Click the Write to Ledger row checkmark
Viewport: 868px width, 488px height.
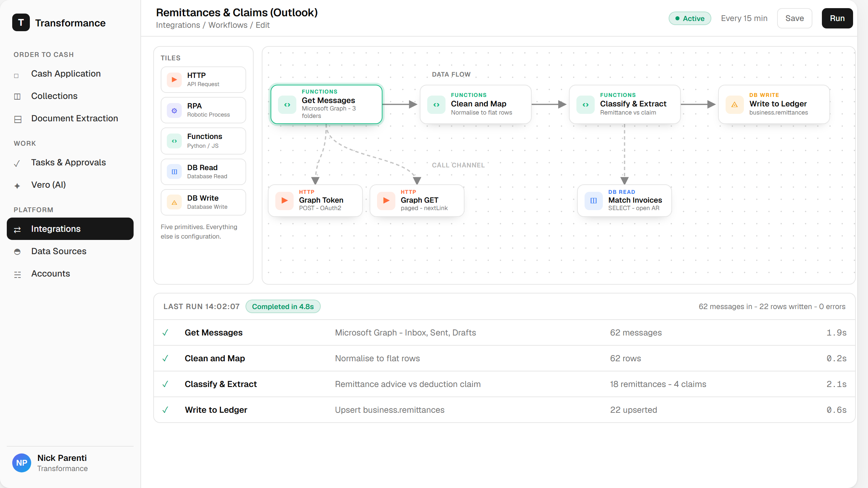pos(165,410)
